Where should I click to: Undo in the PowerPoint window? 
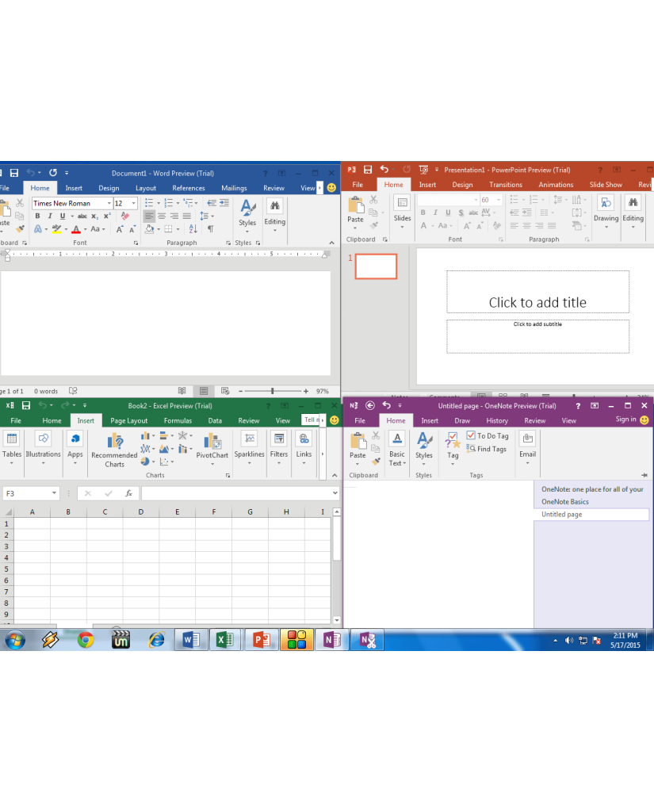pos(384,170)
